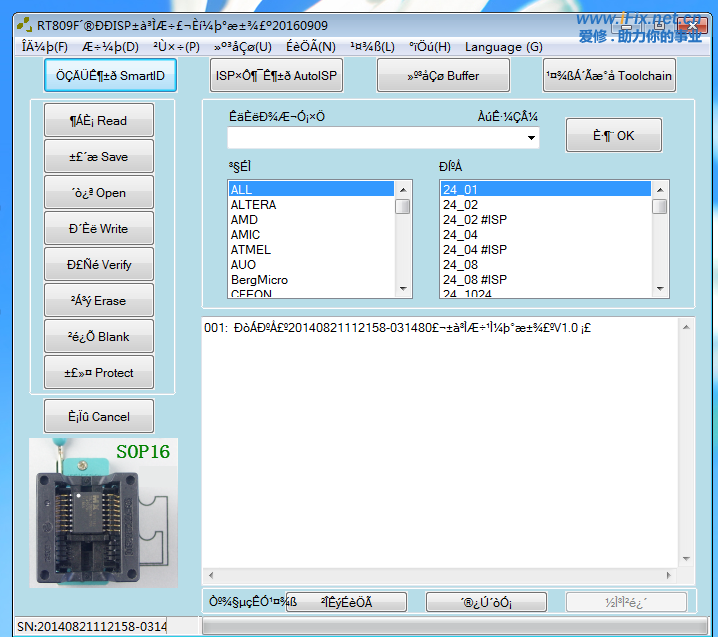
Task: Click the SN serial number field
Action: [102, 626]
